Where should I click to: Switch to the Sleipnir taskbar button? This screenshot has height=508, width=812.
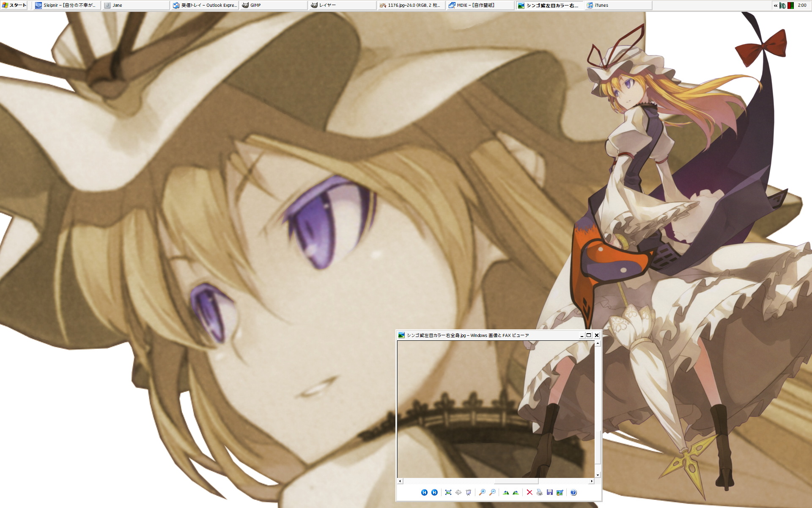point(67,5)
